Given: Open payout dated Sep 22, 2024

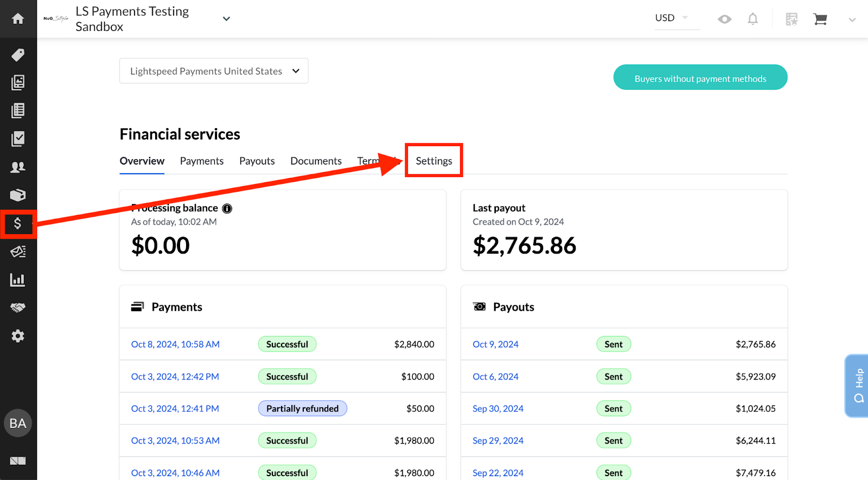Looking at the screenshot, I should coord(498,473).
